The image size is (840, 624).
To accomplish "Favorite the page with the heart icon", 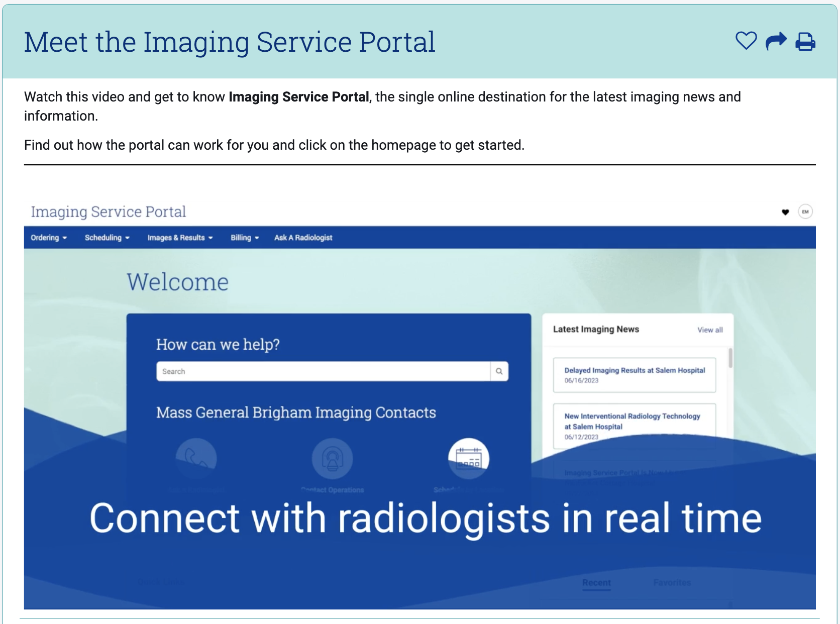I will 746,41.
